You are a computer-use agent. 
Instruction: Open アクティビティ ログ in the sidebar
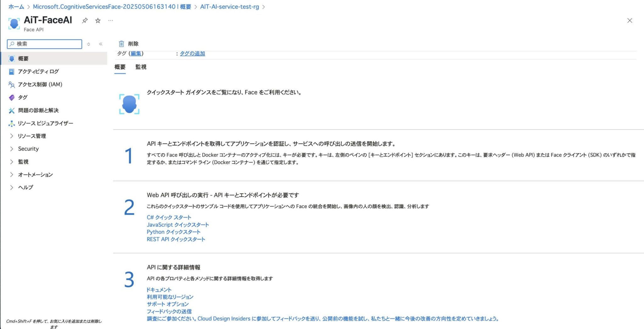[x=38, y=71]
